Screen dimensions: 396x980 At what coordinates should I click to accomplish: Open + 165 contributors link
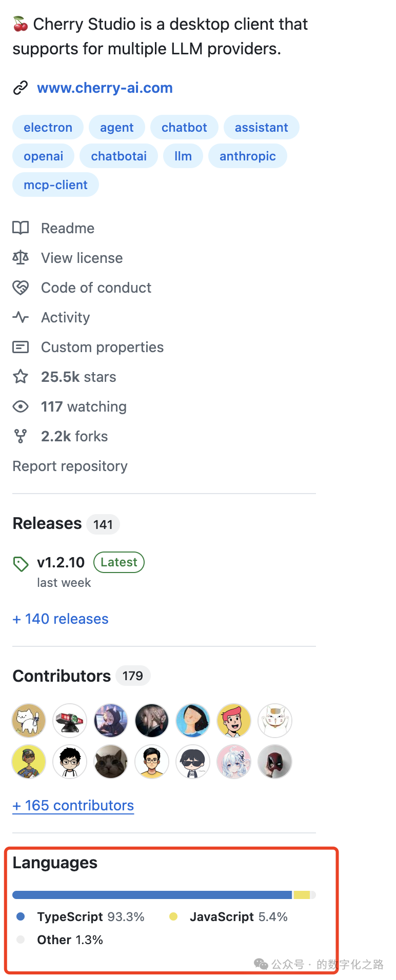pos(73,805)
